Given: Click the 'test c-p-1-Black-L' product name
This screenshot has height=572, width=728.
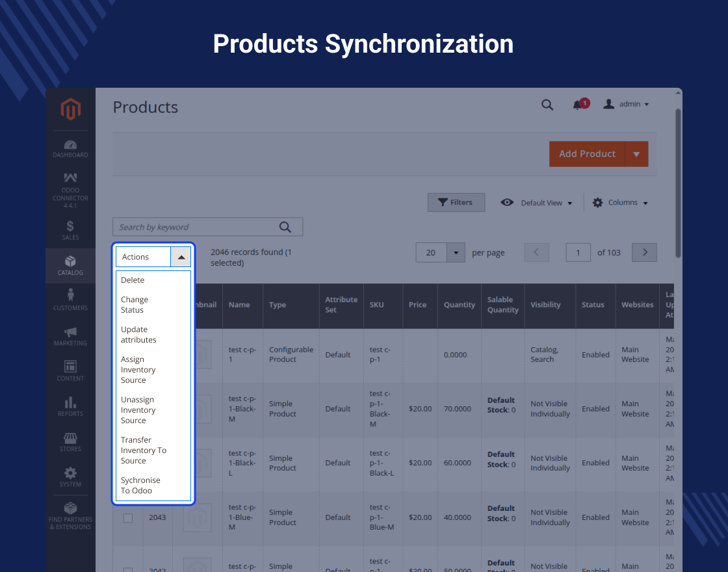Looking at the screenshot, I should [x=242, y=463].
